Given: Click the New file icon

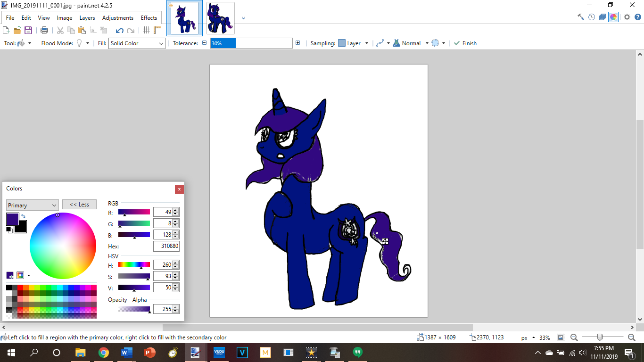Looking at the screenshot, I should click(6, 30).
